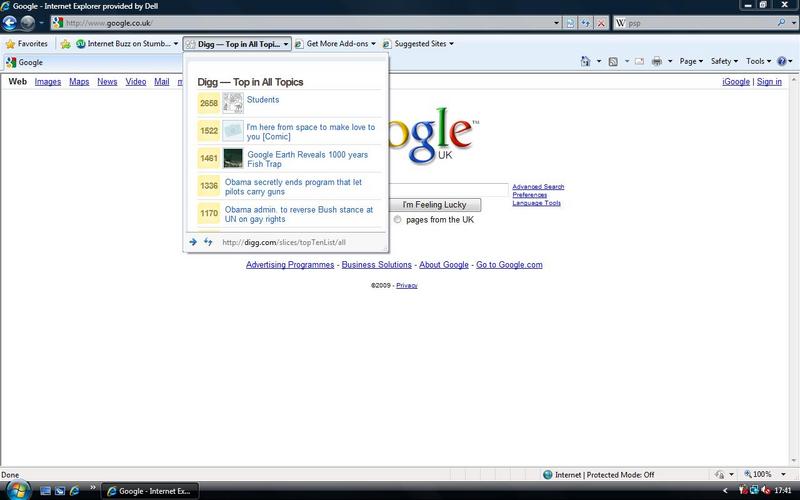The width and height of the screenshot is (800, 500).
Task: Click the Internet zone globe icon
Action: click(547, 474)
